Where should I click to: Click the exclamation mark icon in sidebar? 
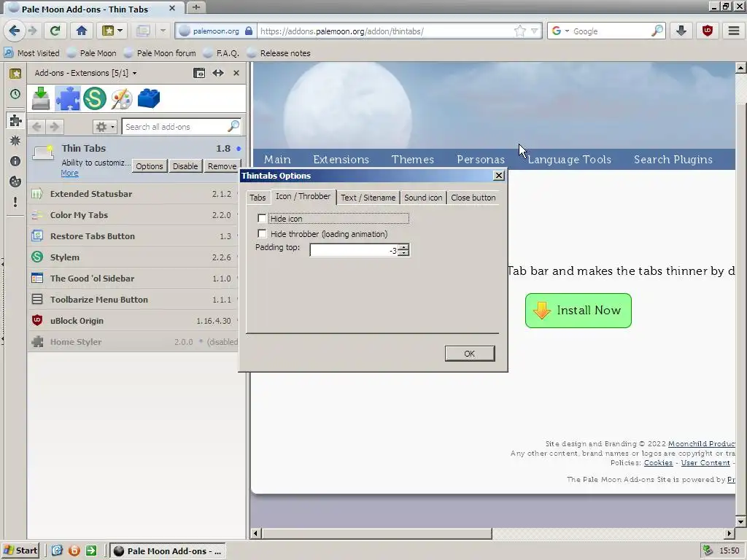pyautogui.click(x=15, y=202)
